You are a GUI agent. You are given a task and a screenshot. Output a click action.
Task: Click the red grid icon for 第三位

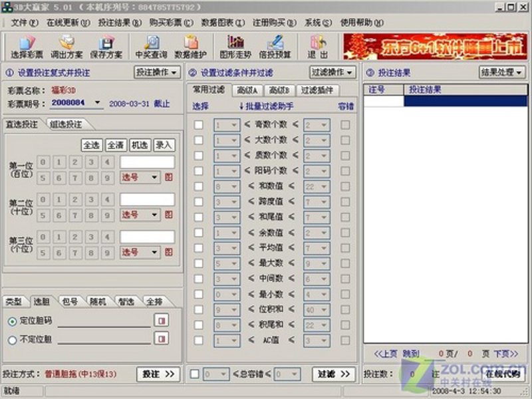pos(169,252)
